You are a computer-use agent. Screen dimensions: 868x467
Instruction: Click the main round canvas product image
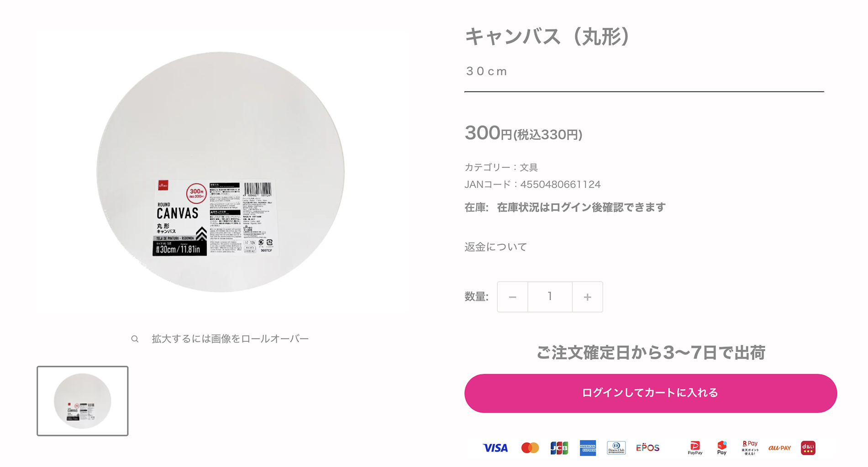tap(220, 172)
